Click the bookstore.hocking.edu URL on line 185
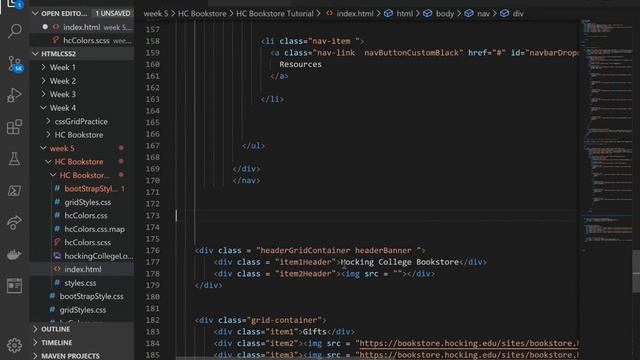This screenshot has width=640, height=360. click(469, 355)
